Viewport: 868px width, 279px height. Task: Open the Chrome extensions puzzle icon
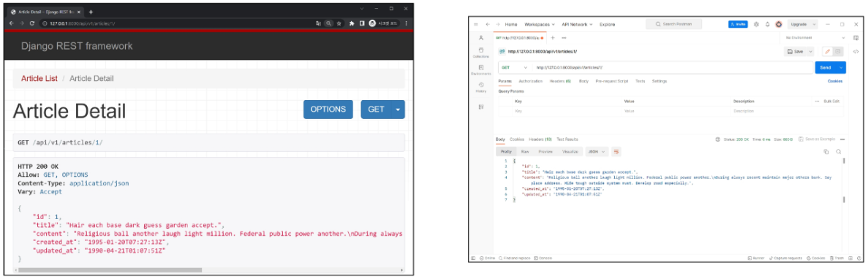[352, 24]
